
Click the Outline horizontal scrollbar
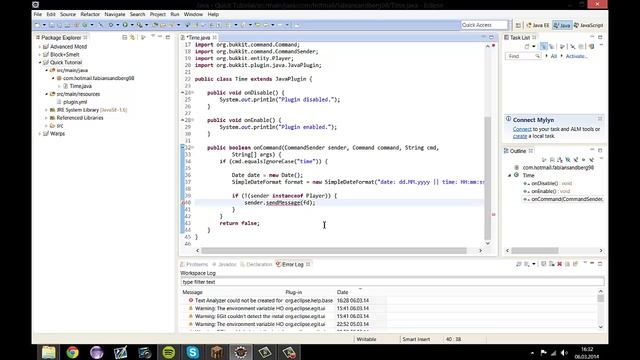535,251
